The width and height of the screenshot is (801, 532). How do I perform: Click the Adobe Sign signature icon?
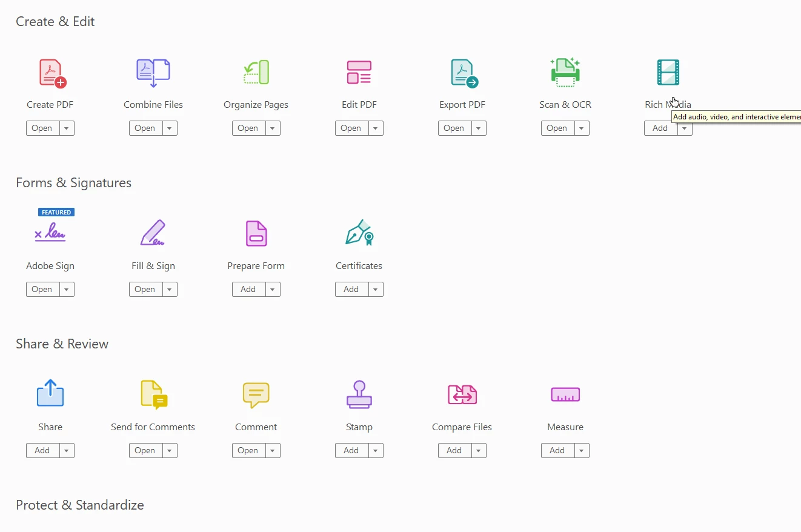(x=50, y=233)
